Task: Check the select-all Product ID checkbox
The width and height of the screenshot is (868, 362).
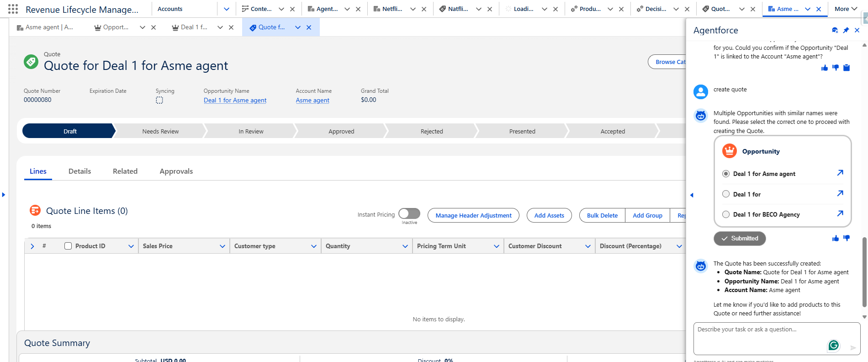Action: point(68,246)
